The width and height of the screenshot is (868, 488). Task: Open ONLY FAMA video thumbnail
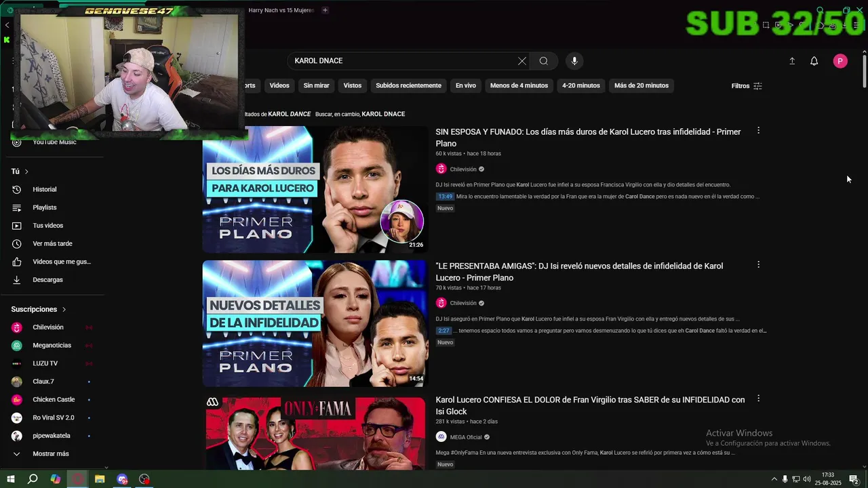[315, 434]
